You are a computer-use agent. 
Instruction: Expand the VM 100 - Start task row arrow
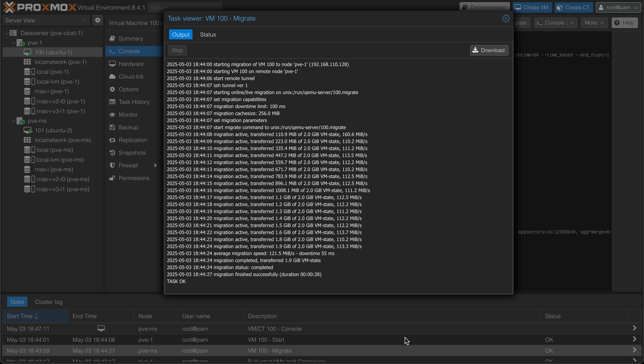(635, 339)
